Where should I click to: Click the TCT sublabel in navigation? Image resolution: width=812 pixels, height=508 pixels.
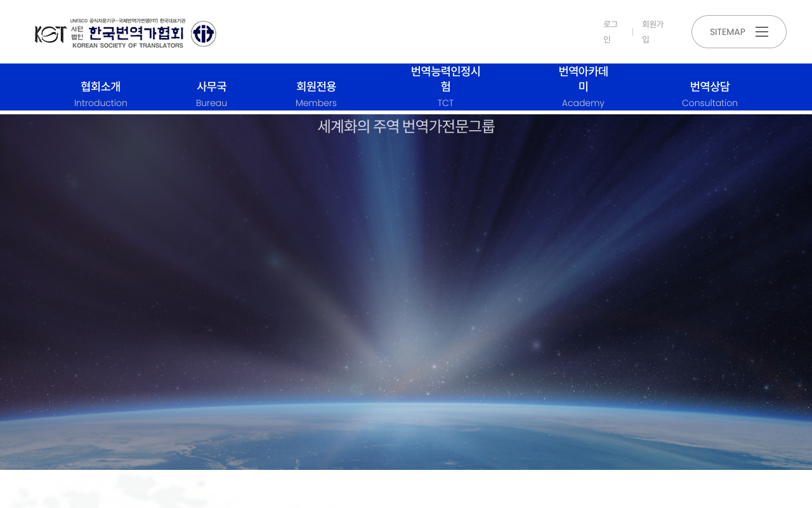[445, 103]
